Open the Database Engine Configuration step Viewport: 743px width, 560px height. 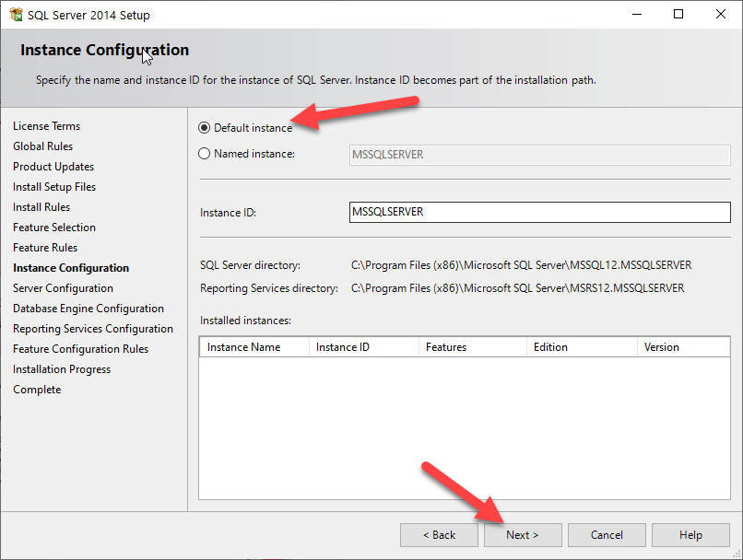tap(88, 309)
